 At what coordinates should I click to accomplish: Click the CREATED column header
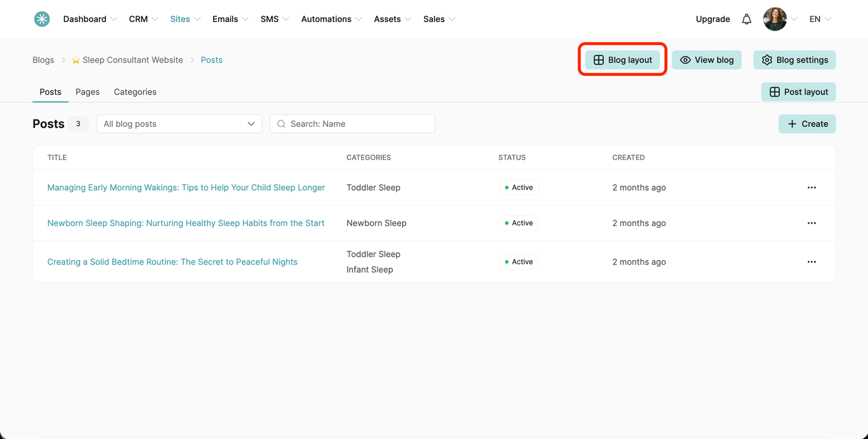click(628, 158)
